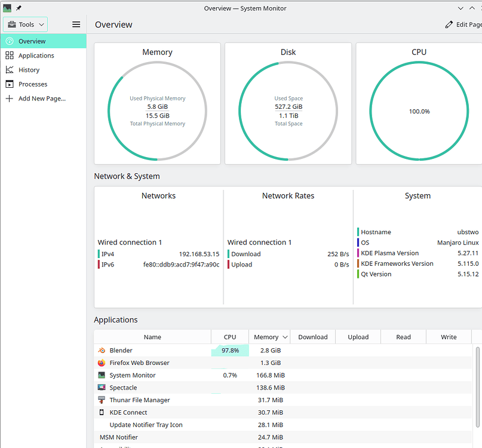Sort applications by CPU column
482x448 pixels.
click(x=230, y=337)
